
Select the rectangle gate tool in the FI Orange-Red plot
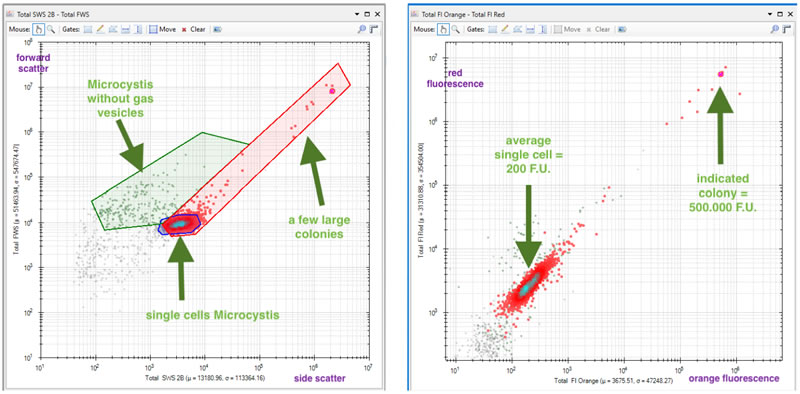tap(492, 29)
